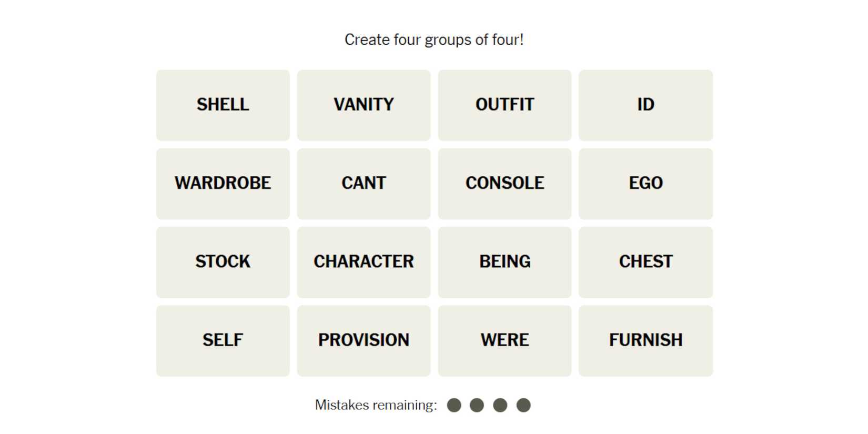
Task: Click the 'Create four groups of four!' heading
Action: pos(434,40)
